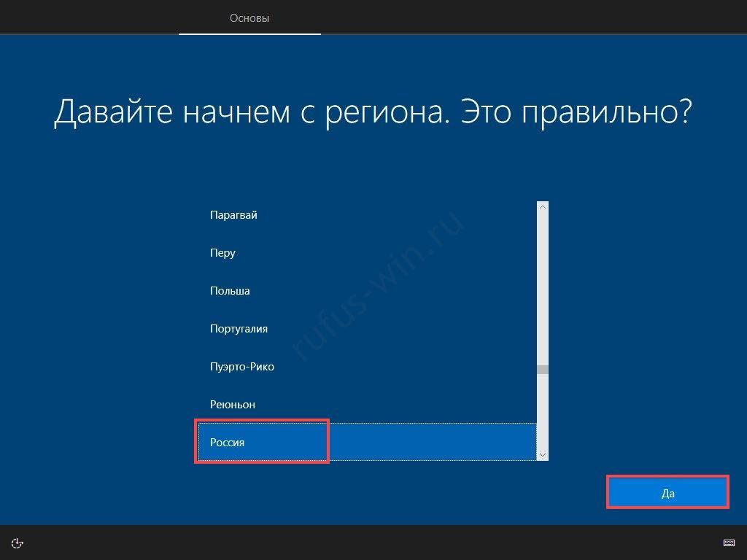Image resolution: width=747 pixels, height=560 pixels.
Task: Click the region list scrollbar thumb
Action: click(x=542, y=370)
